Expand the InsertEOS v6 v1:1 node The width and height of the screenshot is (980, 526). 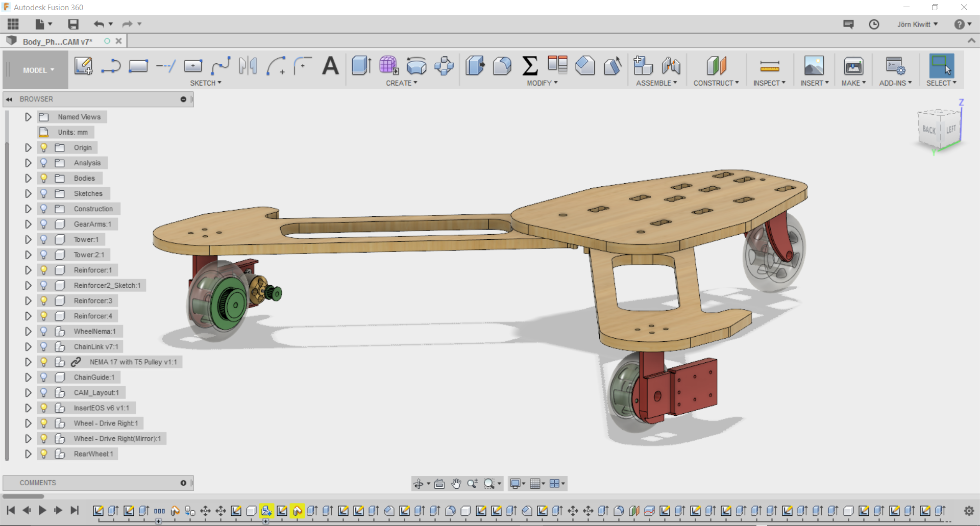pos(28,408)
